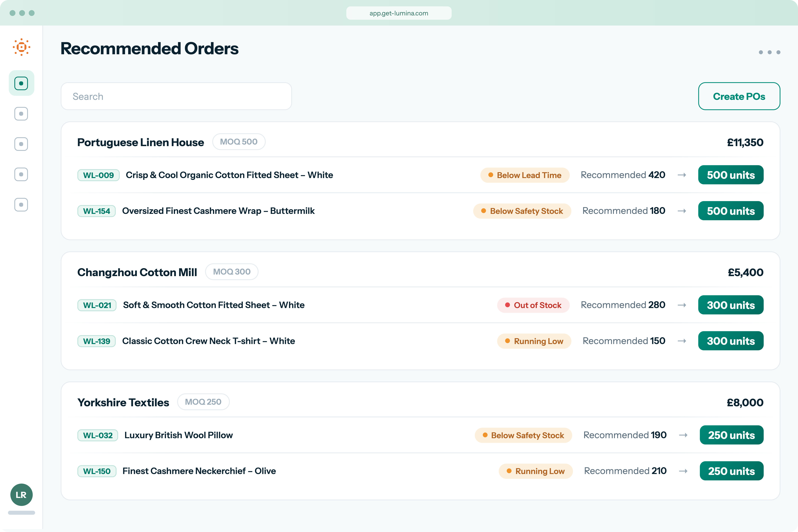Image resolution: width=798 pixels, height=532 pixels.
Task: Click the 250 units button for WL-032
Action: pos(731,435)
